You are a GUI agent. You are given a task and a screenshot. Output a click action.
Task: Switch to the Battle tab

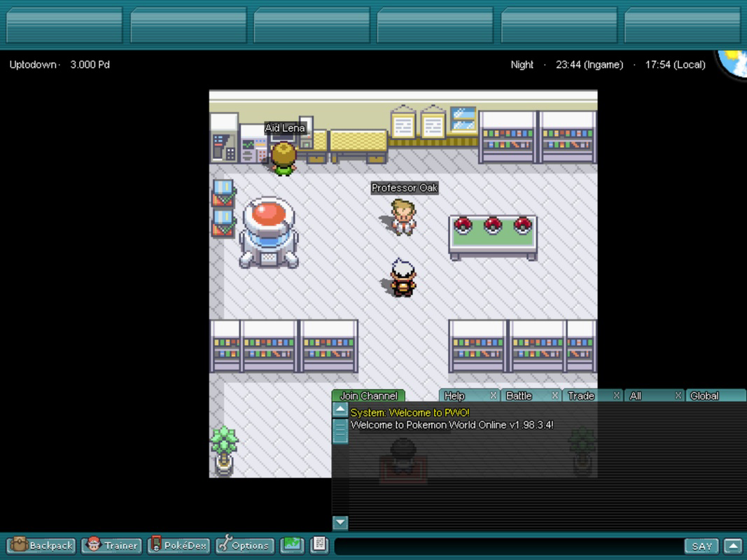click(518, 395)
